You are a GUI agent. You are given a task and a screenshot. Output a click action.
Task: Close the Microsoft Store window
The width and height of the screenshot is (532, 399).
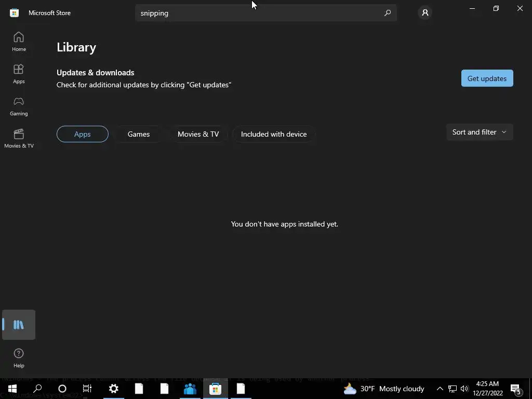pyautogui.click(x=520, y=8)
